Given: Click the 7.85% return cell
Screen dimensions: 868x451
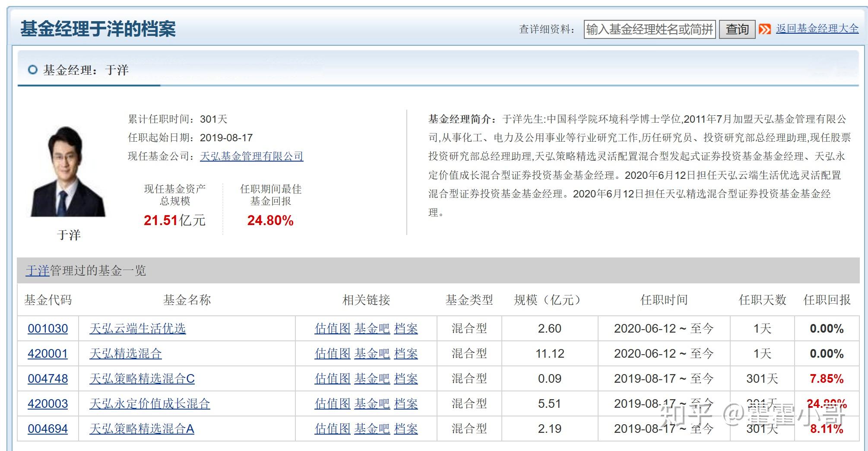Looking at the screenshot, I should (827, 379).
